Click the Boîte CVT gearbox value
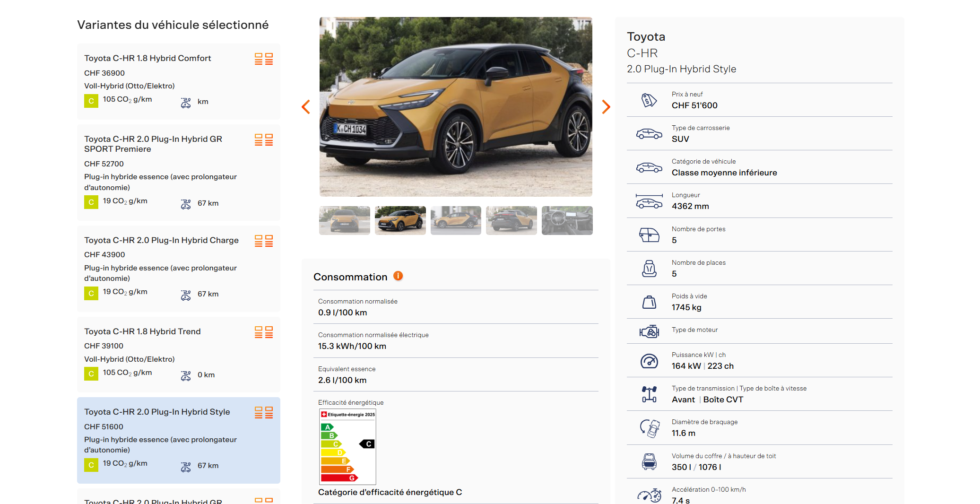Image resolution: width=980 pixels, height=504 pixels. click(723, 400)
